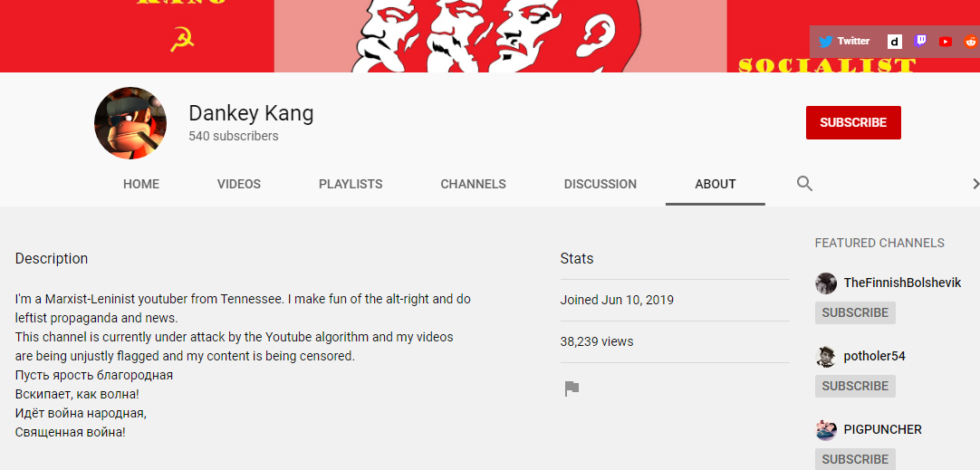Click the "Description" heading
The height and width of the screenshot is (470, 980).
click(x=52, y=259)
